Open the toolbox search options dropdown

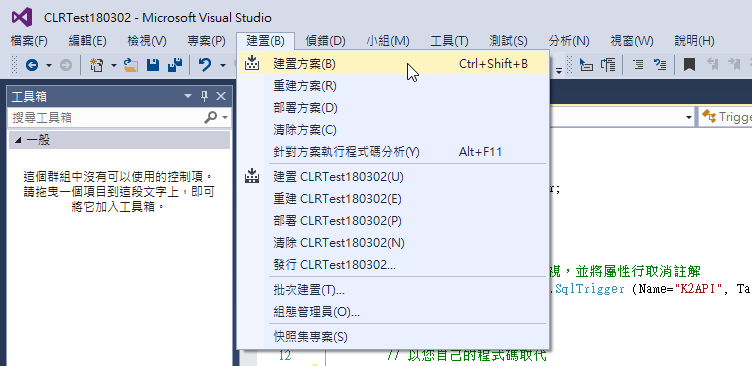pyautogui.click(x=224, y=118)
